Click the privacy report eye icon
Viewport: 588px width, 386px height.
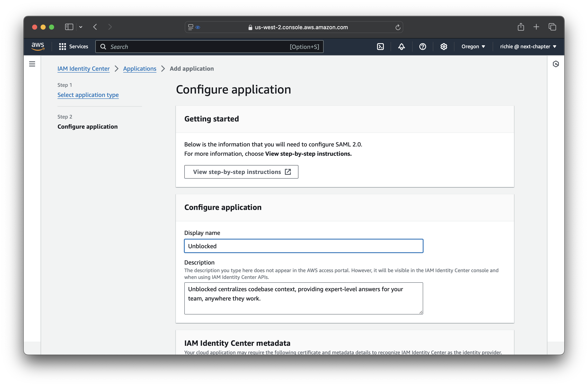point(198,27)
